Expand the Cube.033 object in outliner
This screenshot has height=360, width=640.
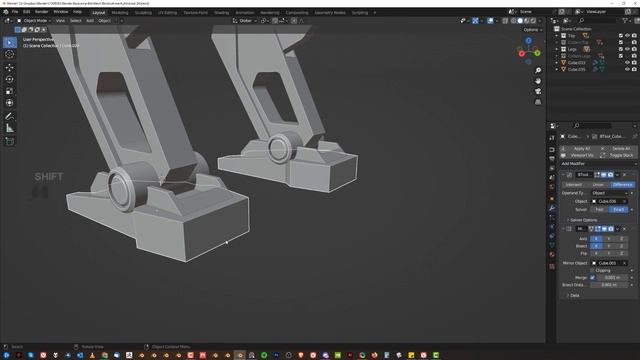pyautogui.click(x=557, y=62)
